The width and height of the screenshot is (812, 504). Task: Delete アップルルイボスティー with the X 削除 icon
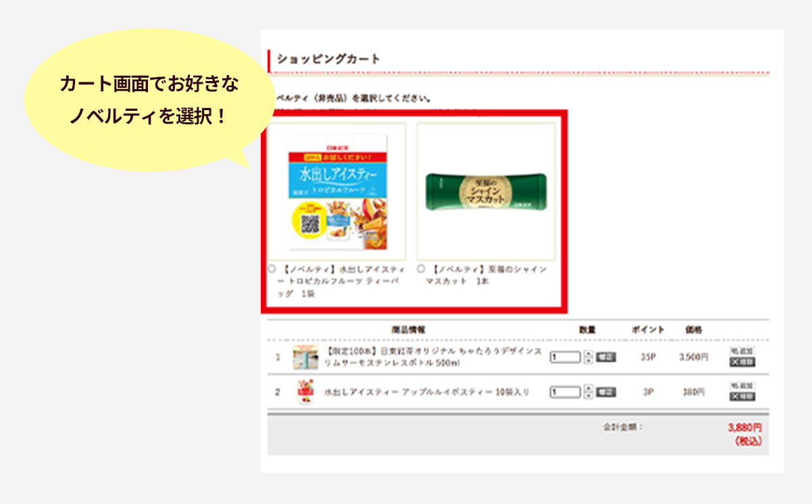pyautogui.click(x=742, y=397)
